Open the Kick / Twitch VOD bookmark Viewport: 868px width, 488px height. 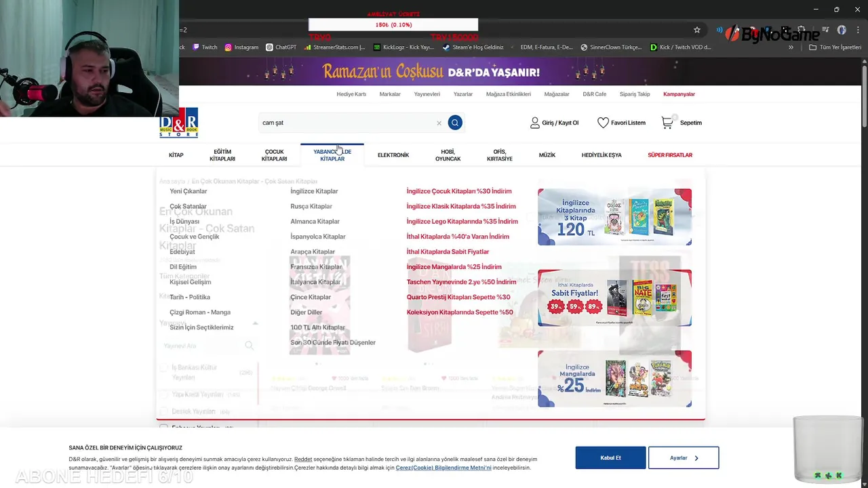(x=680, y=47)
